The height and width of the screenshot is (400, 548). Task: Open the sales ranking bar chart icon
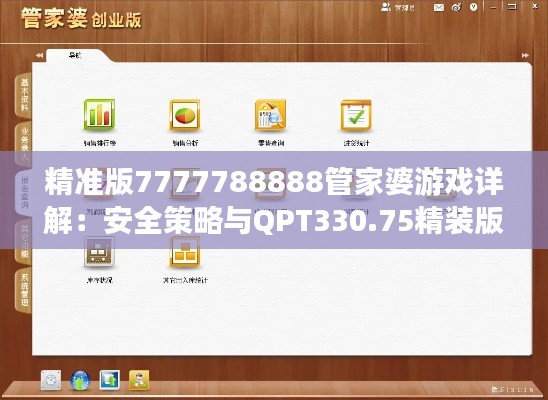(99, 115)
